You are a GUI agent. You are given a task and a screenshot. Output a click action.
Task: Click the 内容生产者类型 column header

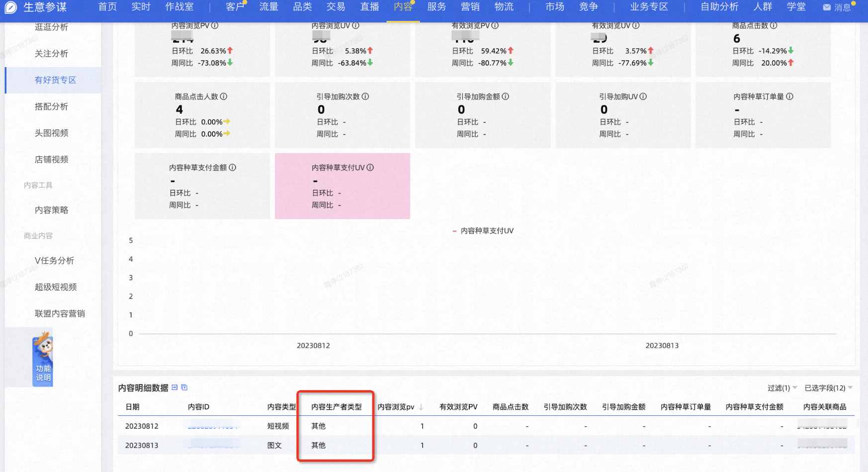(x=337, y=407)
